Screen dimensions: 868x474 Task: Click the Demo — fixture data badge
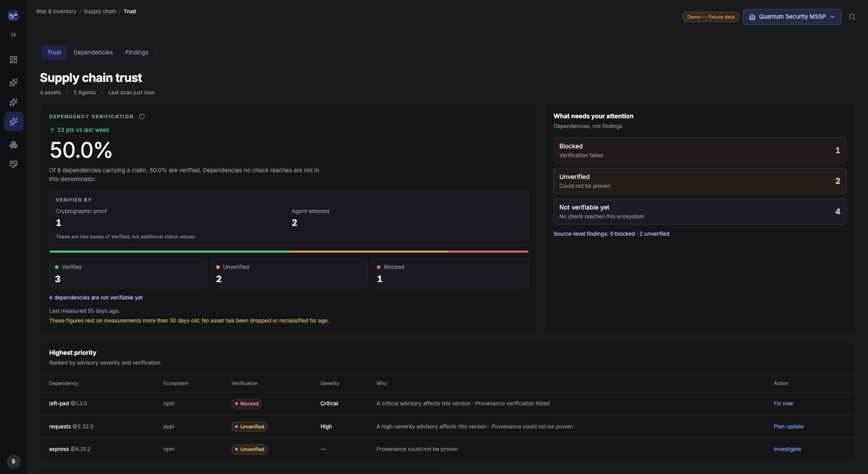pos(711,17)
